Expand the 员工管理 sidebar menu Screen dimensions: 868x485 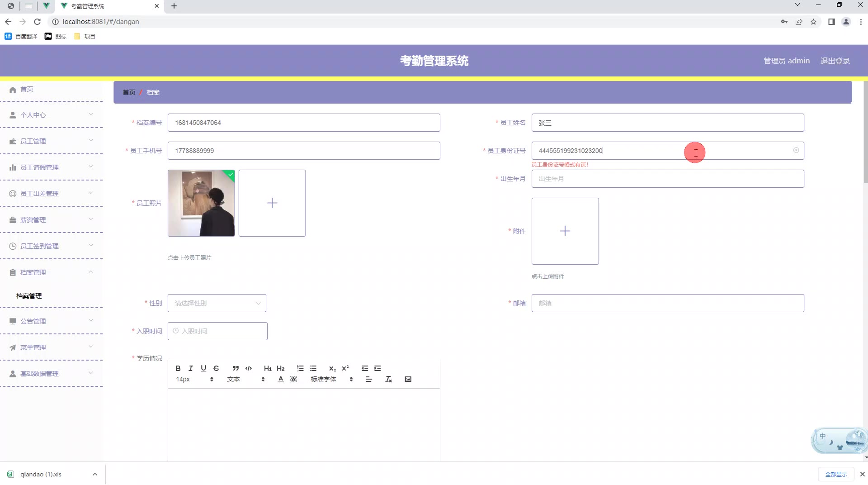tap(52, 141)
